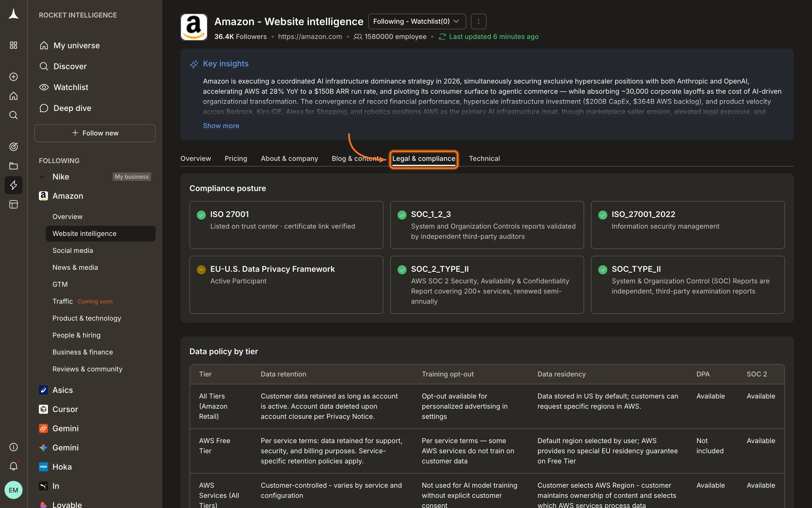Click the Training opt-out column header
The height and width of the screenshot is (508, 812).
click(x=448, y=374)
